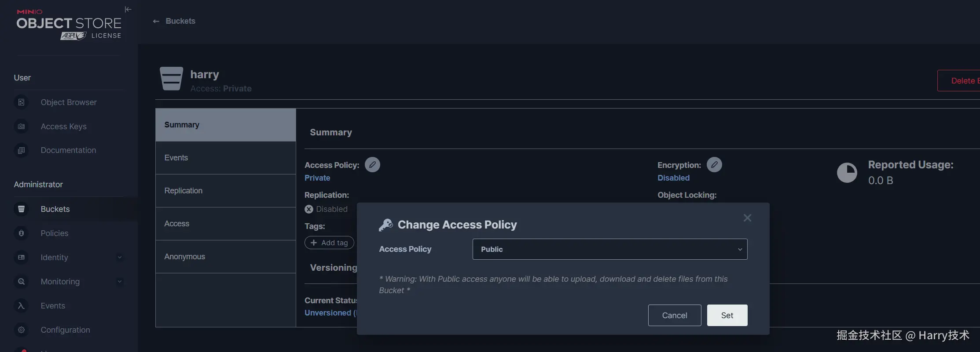Screen dimensions: 980x352
Task: Close the Change Access Policy dialog
Action: [x=747, y=218]
